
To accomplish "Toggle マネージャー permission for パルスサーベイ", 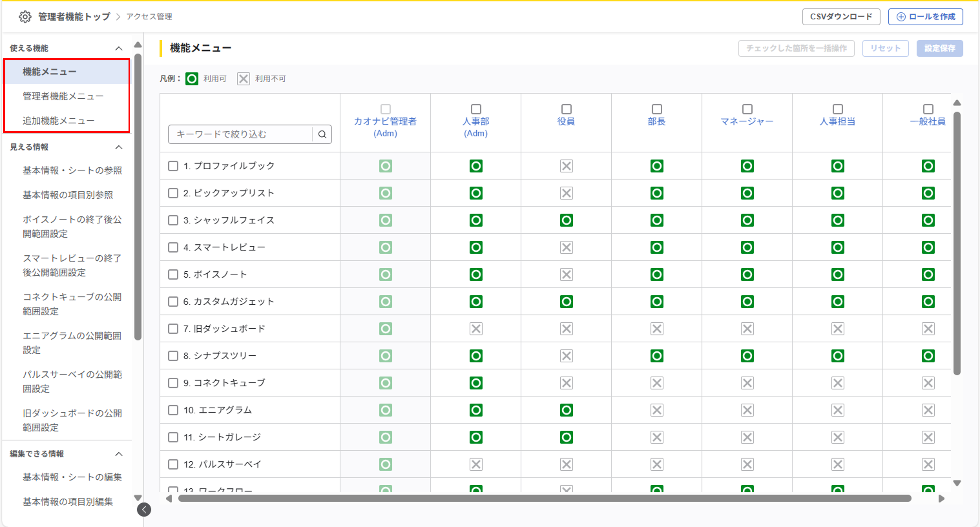I will click(x=747, y=464).
